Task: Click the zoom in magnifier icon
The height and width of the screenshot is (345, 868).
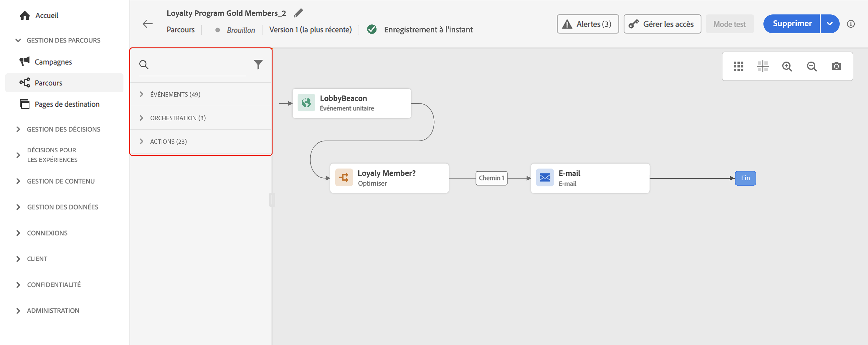Action: (787, 66)
